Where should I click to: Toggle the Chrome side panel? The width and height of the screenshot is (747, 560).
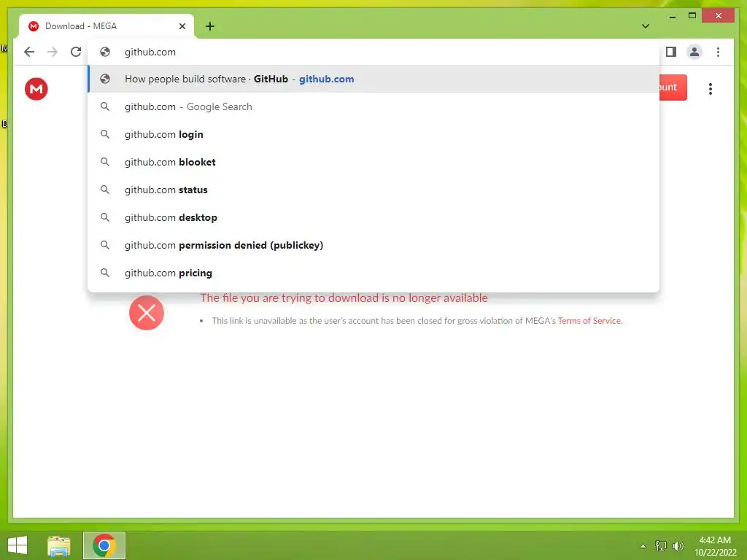(671, 52)
